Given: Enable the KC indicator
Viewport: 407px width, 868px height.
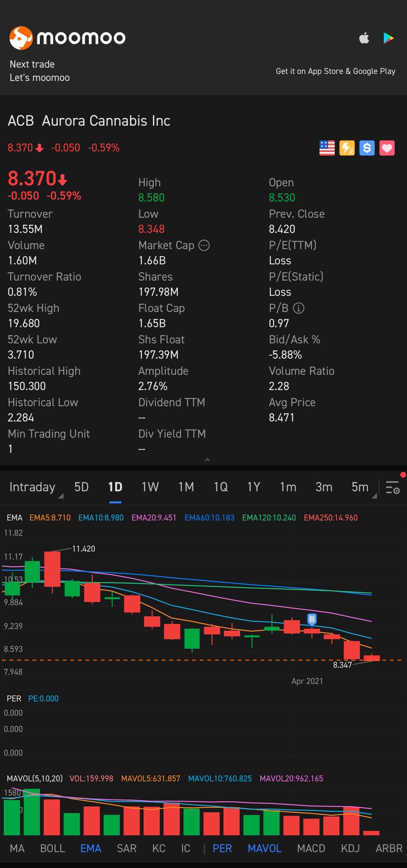Looking at the screenshot, I should [x=159, y=848].
